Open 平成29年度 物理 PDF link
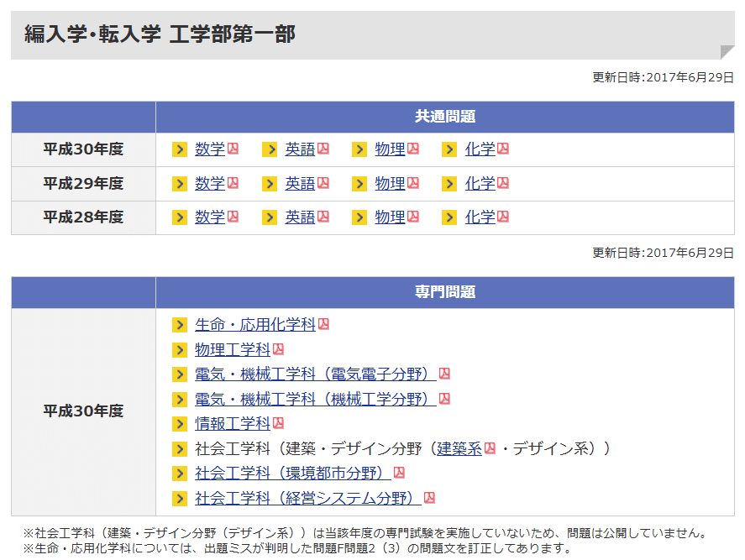This screenshot has width=745, height=560. tap(390, 183)
